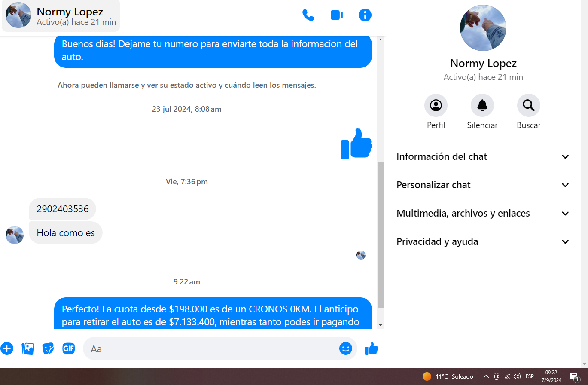The image size is (588, 385).
Task: Open the plus menu for more actions
Action: tap(7, 348)
